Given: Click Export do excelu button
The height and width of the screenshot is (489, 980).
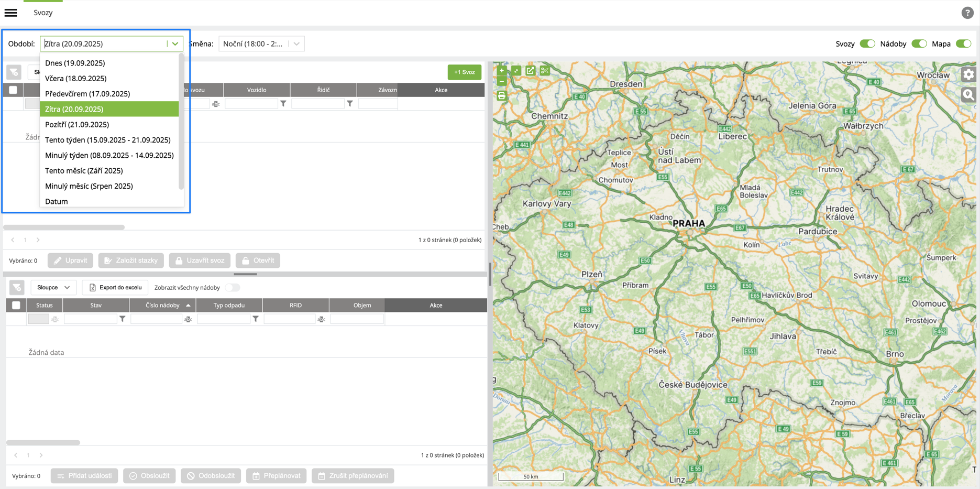Looking at the screenshot, I should (115, 287).
